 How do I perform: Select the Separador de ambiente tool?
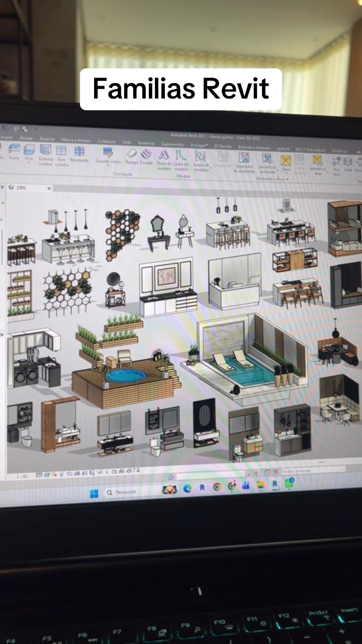tap(244, 163)
